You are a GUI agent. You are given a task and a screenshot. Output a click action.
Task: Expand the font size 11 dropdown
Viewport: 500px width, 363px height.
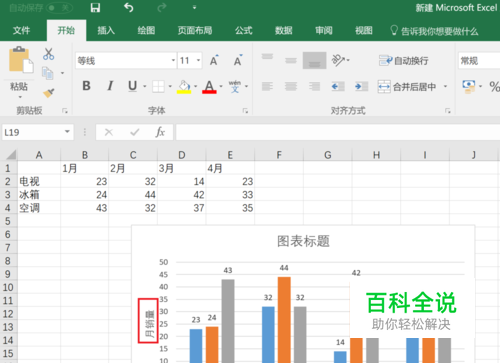(199, 60)
